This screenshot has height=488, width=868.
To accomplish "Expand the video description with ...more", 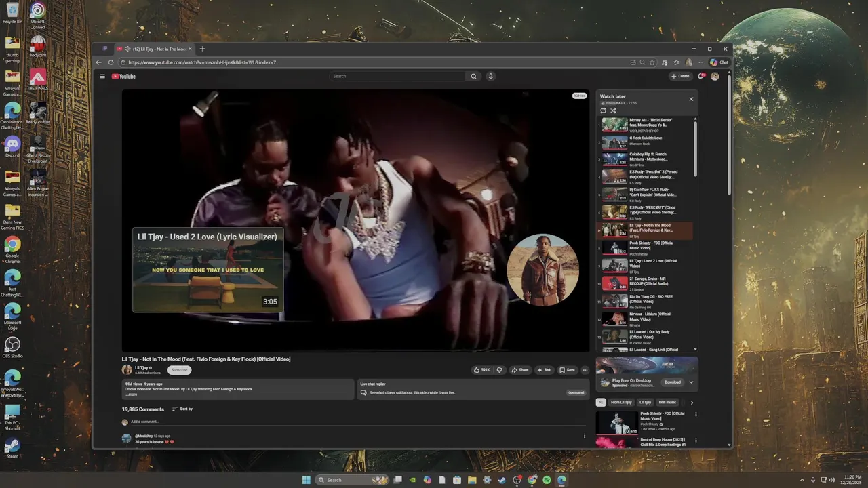I will click(132, 394).
